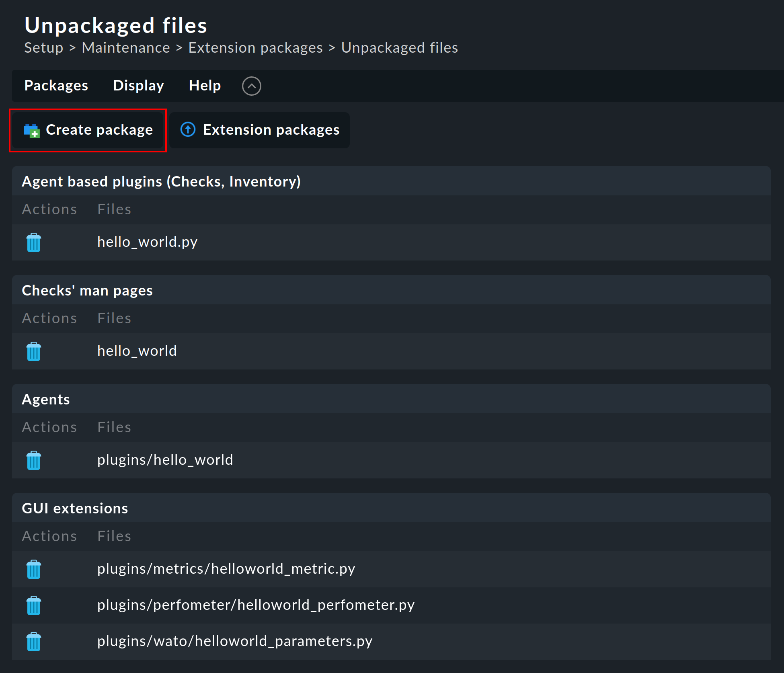
Task: Trash the helloworld_perfometer.py file
Action: pyautogui.click(x=34, y=605)
